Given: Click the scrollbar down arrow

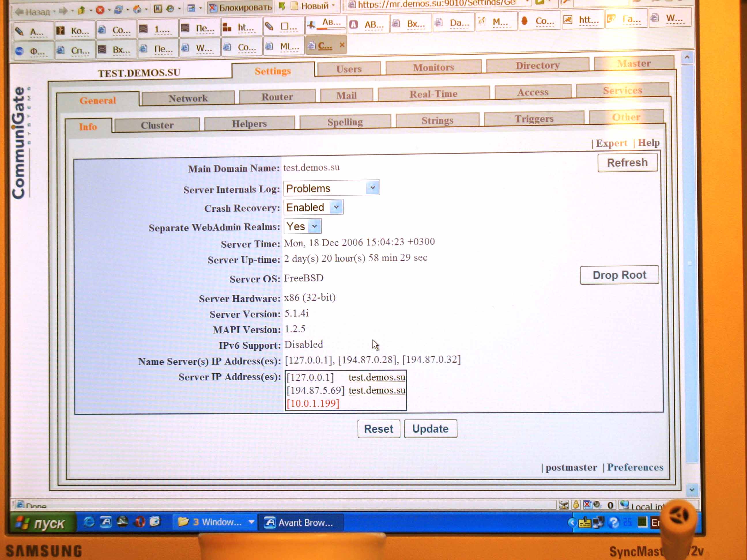Looking at the screenshot, I should (x=692, y=490).
